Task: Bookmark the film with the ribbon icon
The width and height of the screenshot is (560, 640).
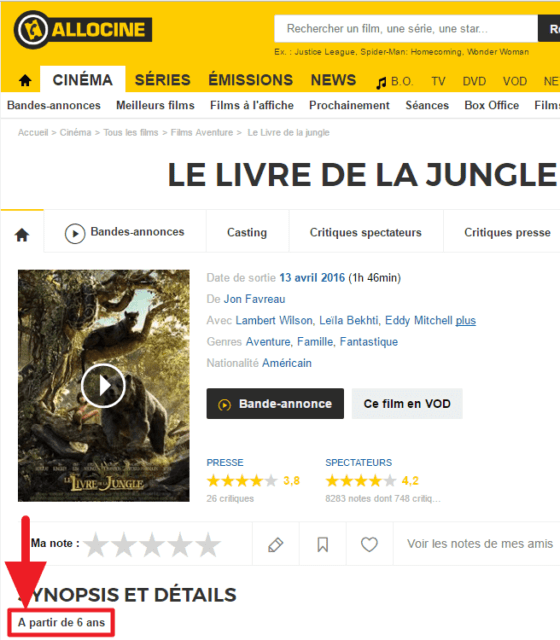Action: 322,544
